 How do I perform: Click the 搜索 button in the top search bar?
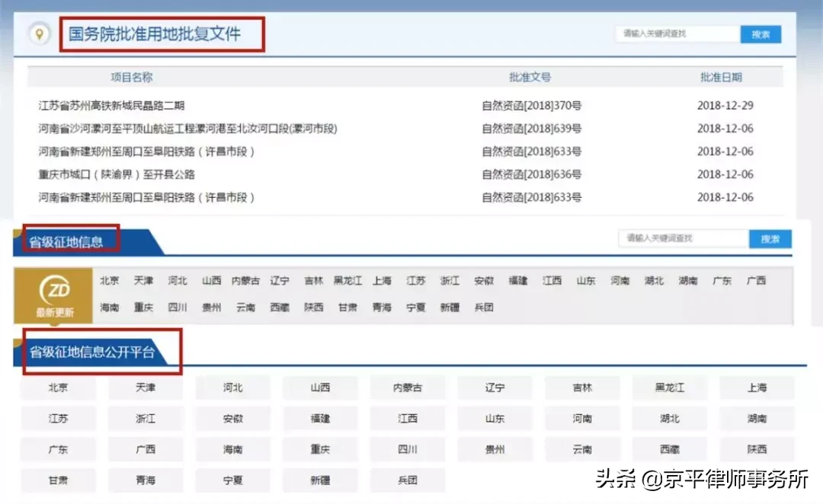761,33
